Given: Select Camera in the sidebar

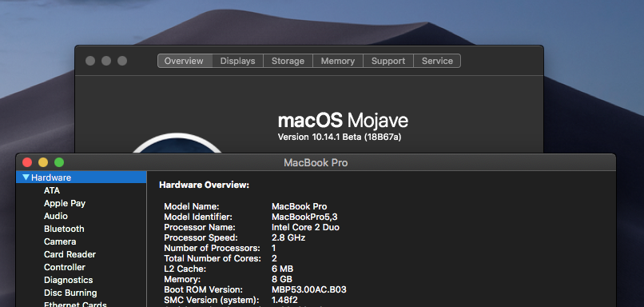Looking at the screenshot, I should pos(60,241).
